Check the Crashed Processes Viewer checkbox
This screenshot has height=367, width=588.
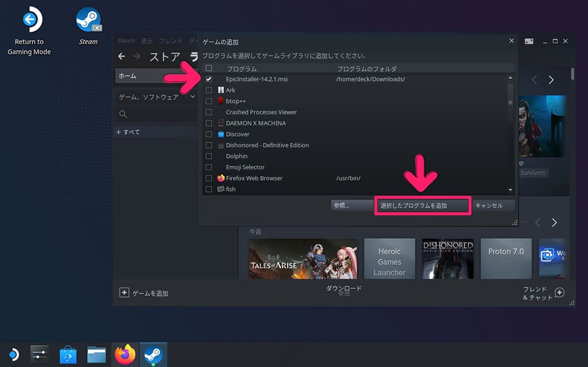click(209, 112)
